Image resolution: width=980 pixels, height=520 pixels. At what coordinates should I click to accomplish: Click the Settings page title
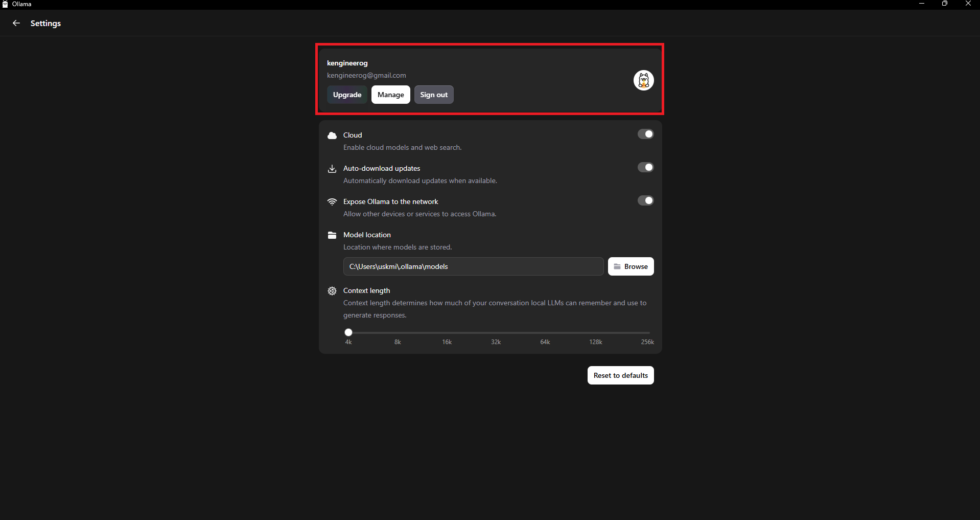(x=45, y=23)
